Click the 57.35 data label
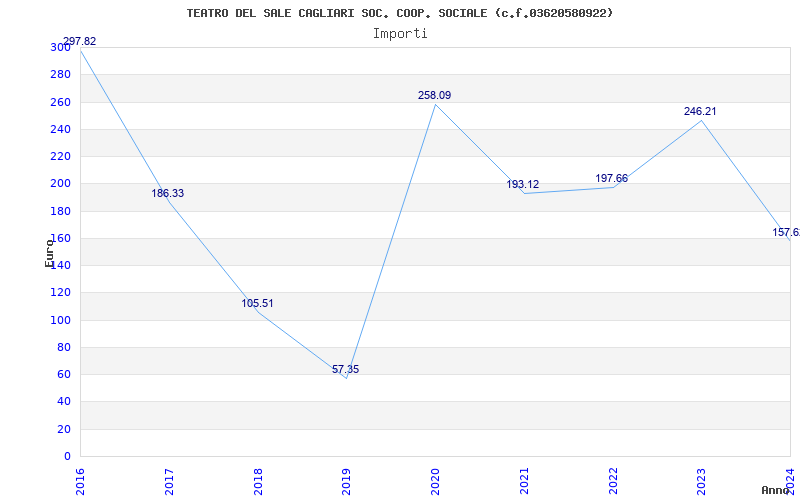 (345, 369)
